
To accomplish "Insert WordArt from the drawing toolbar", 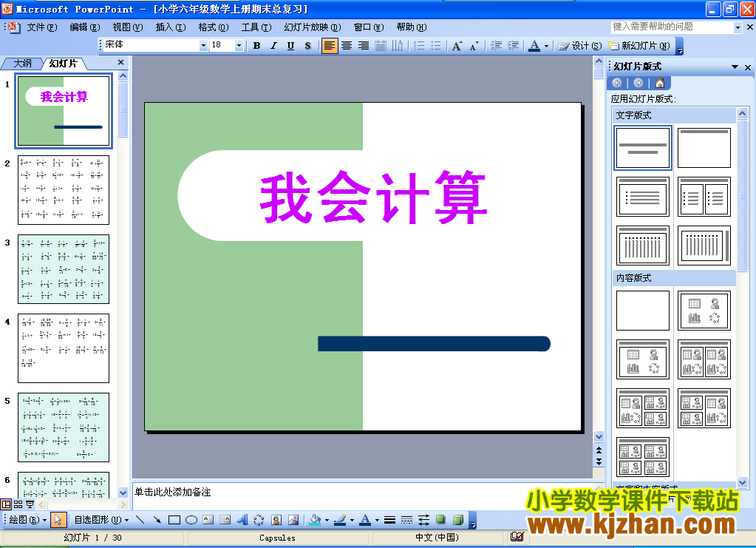I will point(242,520).
